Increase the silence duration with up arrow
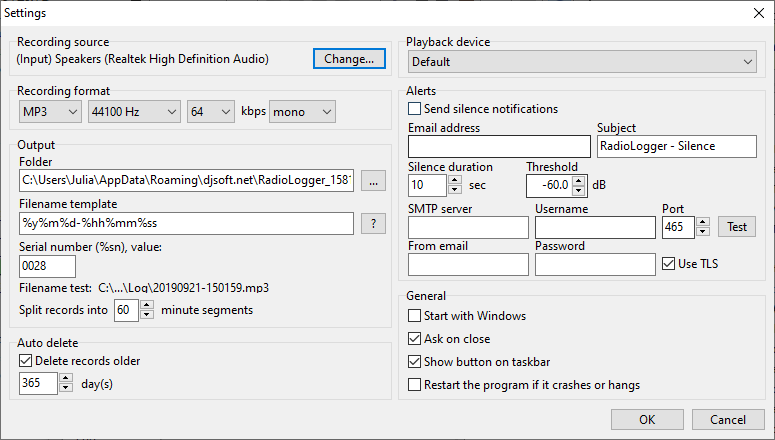775x440 pixels. pyautogui.click(x=454, y=180)
